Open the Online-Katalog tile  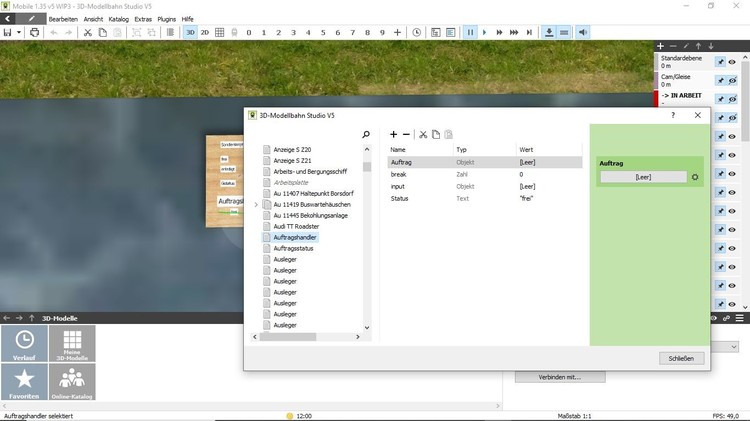click(71, 382)
